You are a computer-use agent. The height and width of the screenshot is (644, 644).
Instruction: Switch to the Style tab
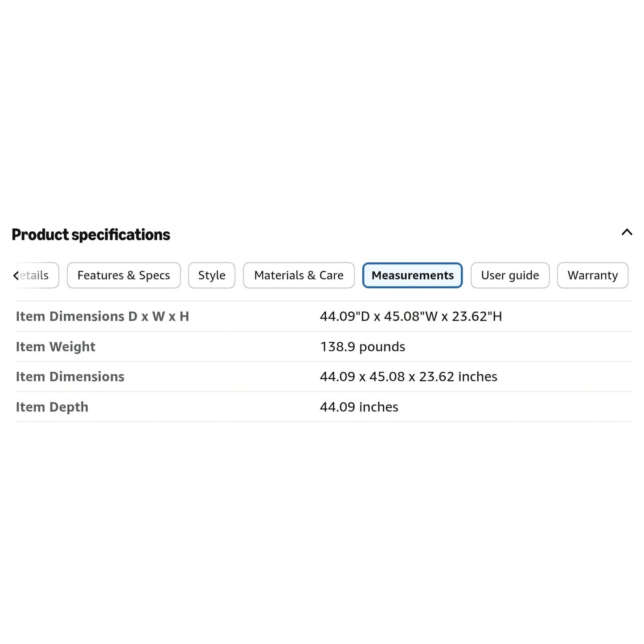coord(212,275)
